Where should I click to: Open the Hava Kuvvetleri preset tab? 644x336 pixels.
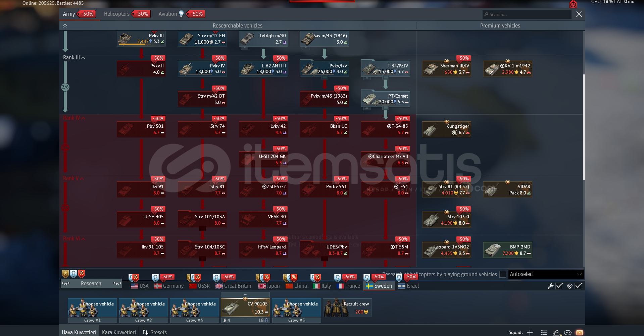79,332
